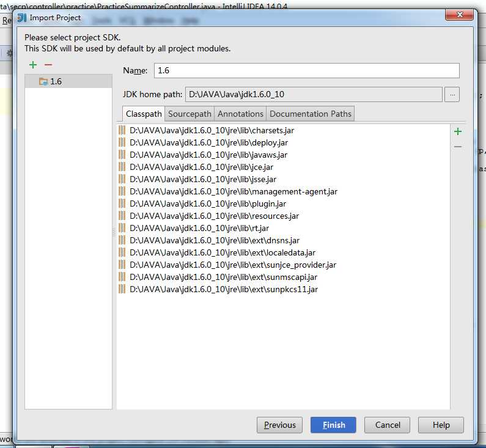The height and width of the screenshot is (448, 486).
Task: Click the IntelliJ icon in dialog title bar
Action: (x=22, y=18)
